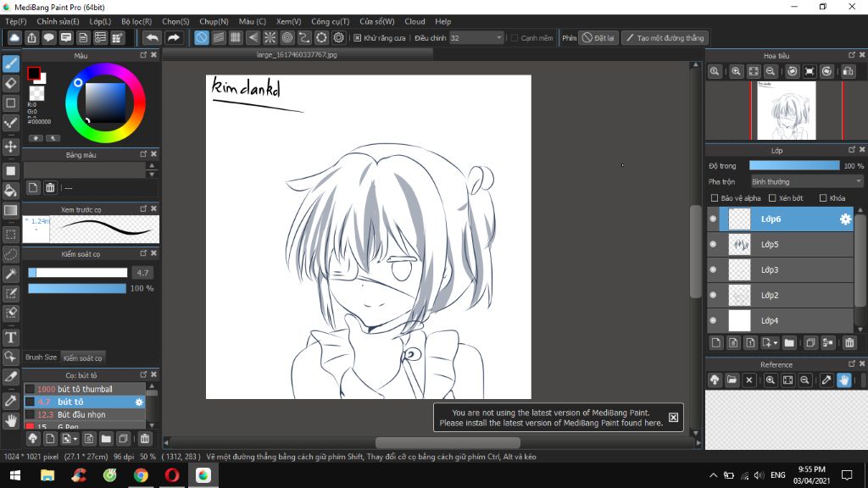Screen dimensions: 868x488
Task: Adjust the Độ trong opacity slider
Action: click(793, 166)
